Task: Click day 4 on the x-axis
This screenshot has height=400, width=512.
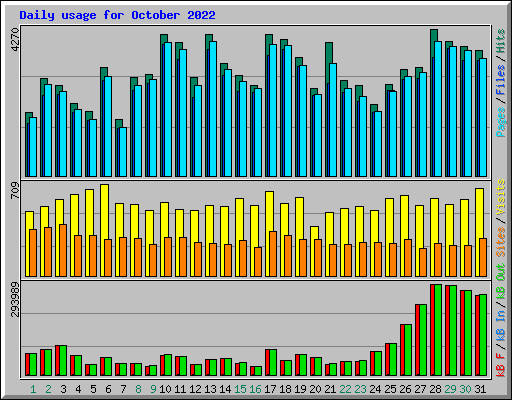Action: 78,389
